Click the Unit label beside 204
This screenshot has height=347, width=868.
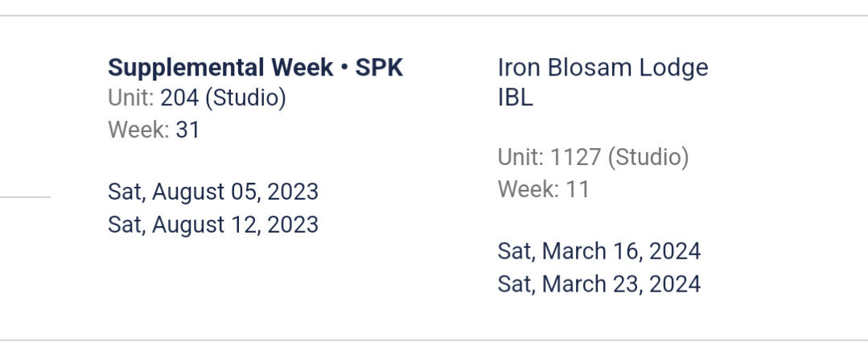pos(130,98)
